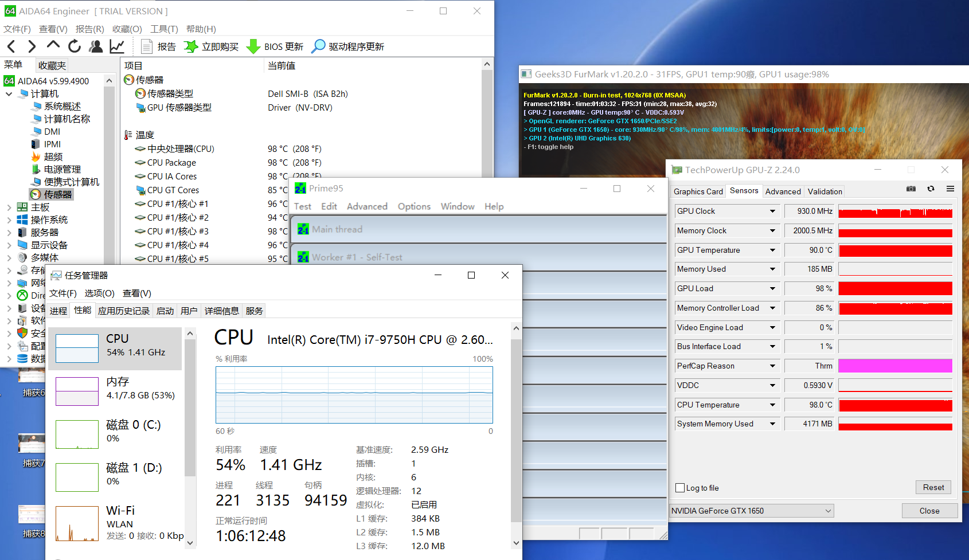The image size is (969, 560).
Task: Switch to Task Manager 详细信息 tab
Action: pyautogui.click(x=221, y=311)
